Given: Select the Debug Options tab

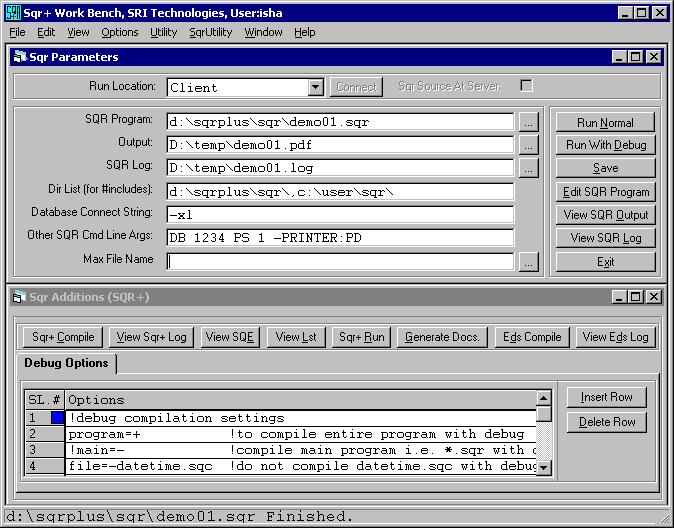Looking at the screenshot, I should (66, 363).
